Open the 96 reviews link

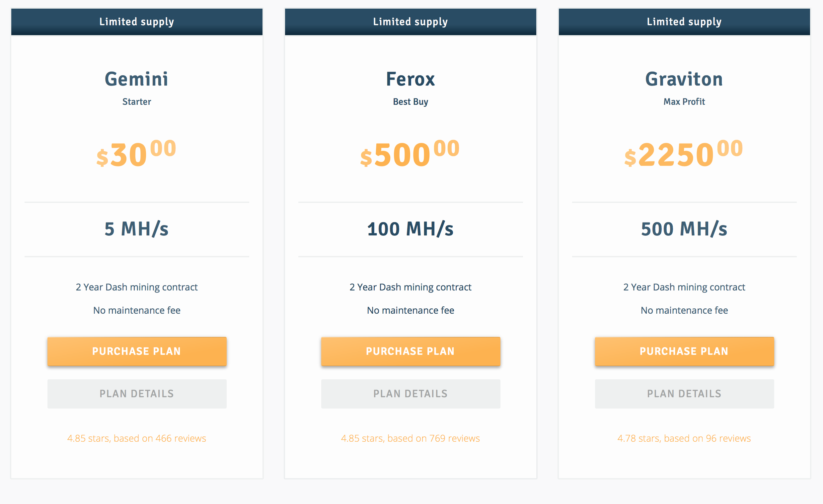pos(684,438)
